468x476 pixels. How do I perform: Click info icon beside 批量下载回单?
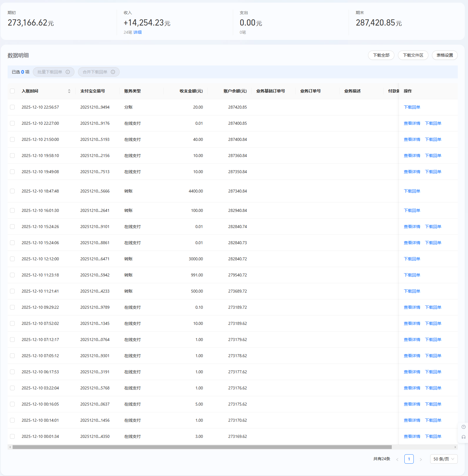click(x=68, y=72)
